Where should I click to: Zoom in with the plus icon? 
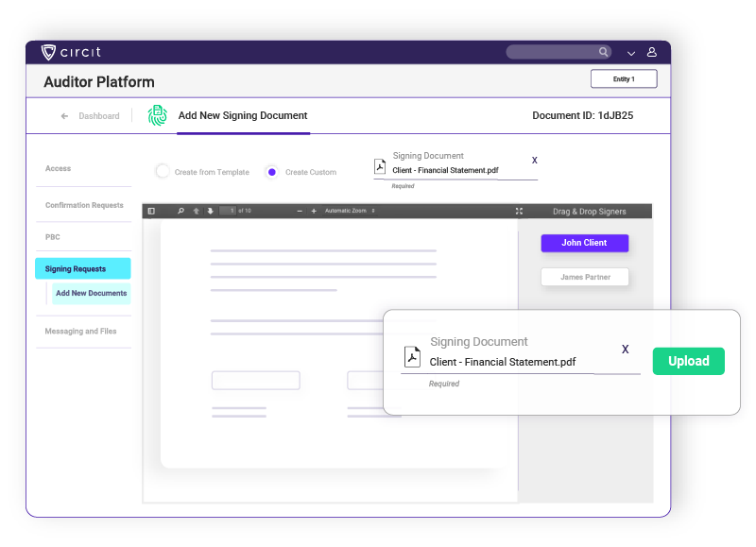[314, 211]
